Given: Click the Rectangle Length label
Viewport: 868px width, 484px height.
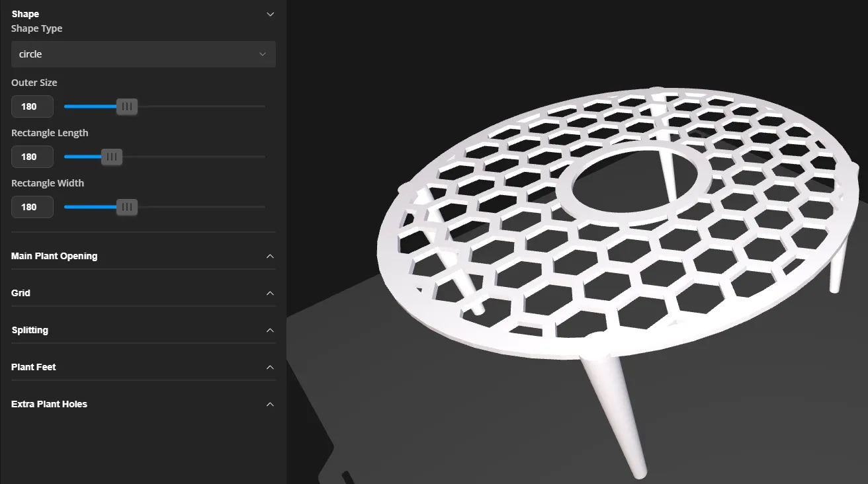Looking at the screenshot, I should tap(50, 133).
